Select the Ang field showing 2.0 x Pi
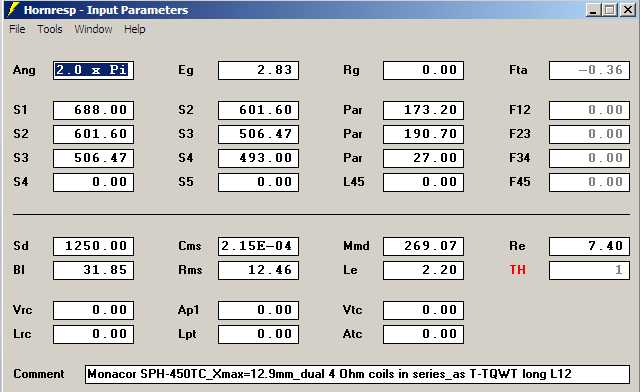Image resolution: width=640 pixels, height=392 pixels. pyautogui.click(x=93, y=70)
